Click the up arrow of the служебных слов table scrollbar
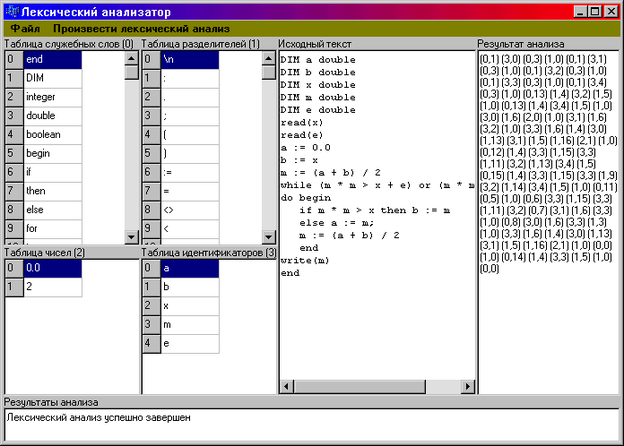 pos(131,59)
